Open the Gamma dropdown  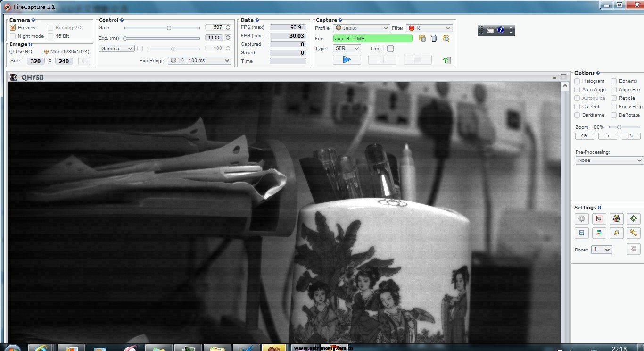[116, 49]
